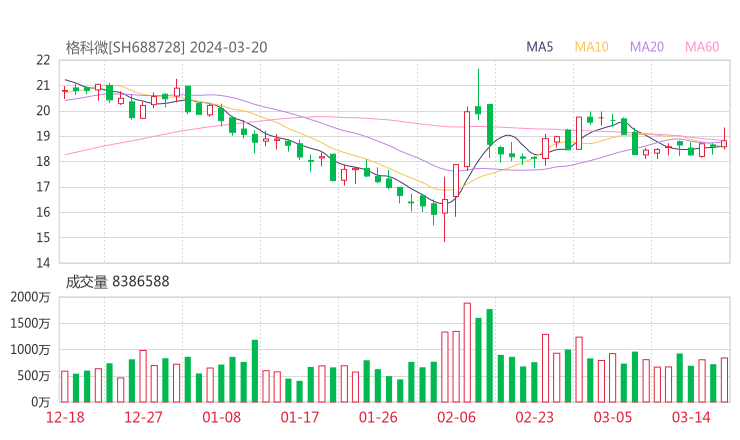The width and height of the screenshot is (740, 440).
Task: Click the 1500万 volume axis label
Action: [30, 324]
